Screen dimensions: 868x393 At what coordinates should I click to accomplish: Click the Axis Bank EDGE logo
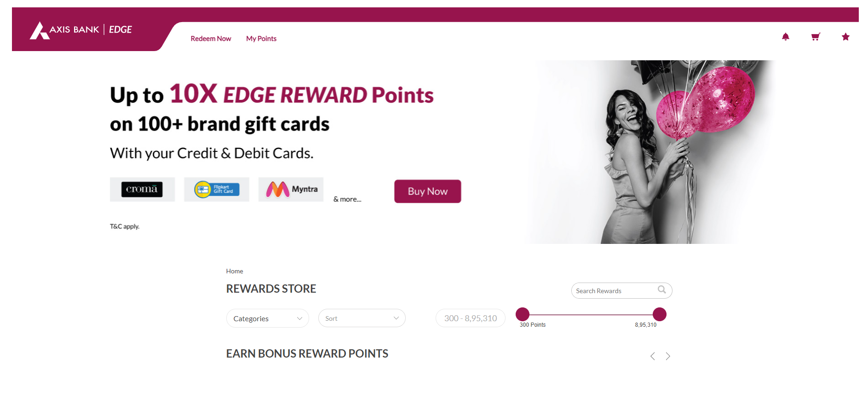tap(81, 30)
